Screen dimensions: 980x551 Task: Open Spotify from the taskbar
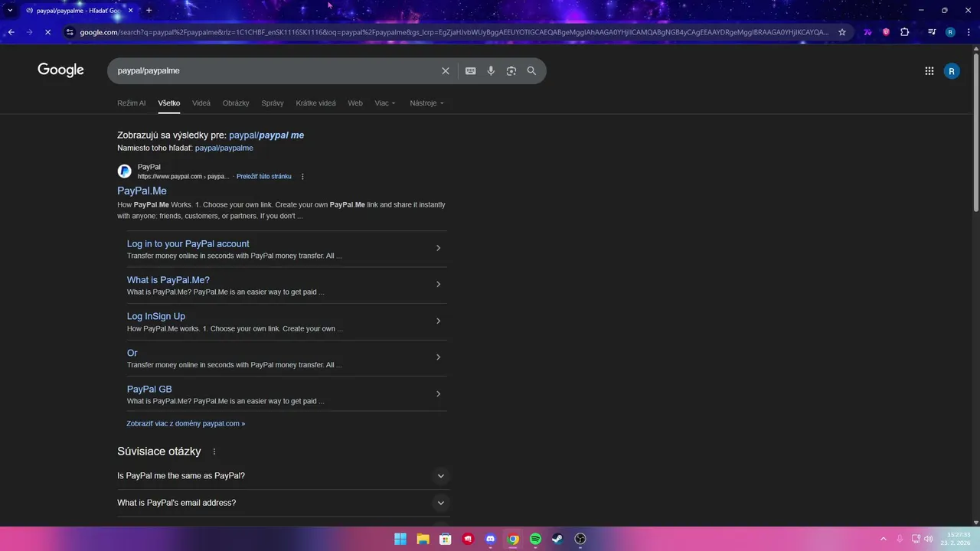(535, 539)
